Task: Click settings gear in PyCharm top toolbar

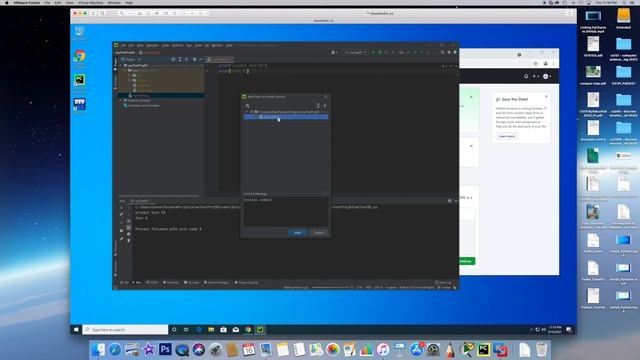Action: (x=449, y=52)
